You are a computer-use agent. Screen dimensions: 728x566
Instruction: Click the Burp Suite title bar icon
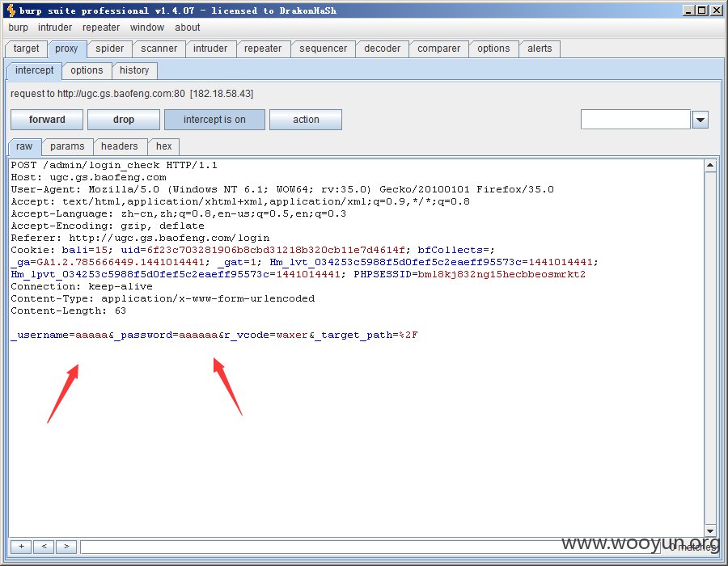pyautogui.click(x=11, y=11)
